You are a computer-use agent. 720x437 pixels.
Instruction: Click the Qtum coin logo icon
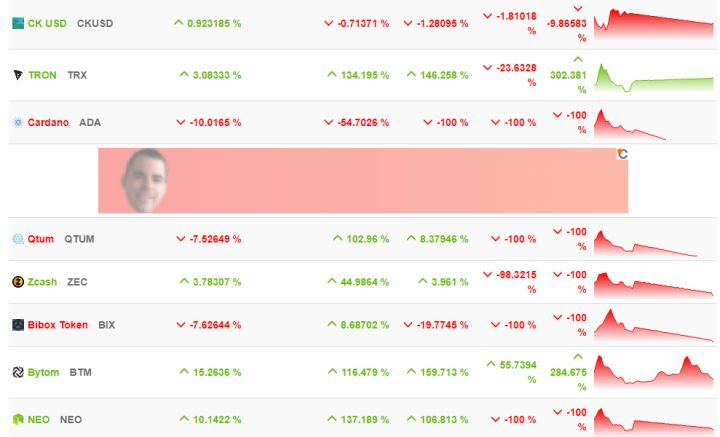[x=17, y=239]
